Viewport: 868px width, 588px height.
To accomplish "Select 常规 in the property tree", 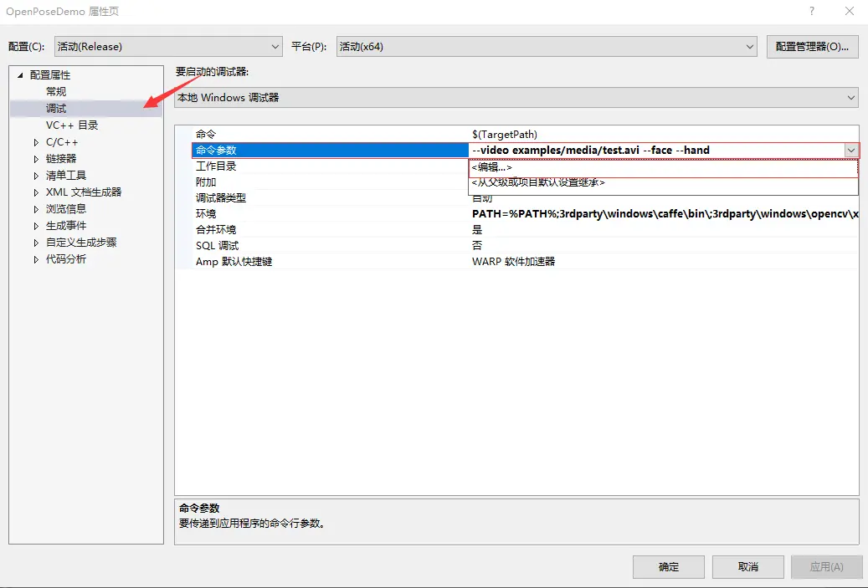I will (56, 91).
